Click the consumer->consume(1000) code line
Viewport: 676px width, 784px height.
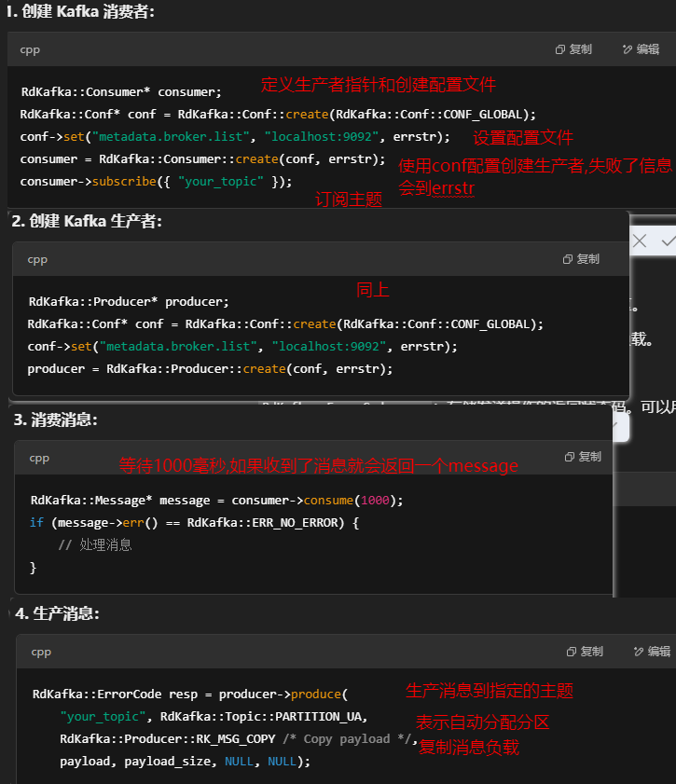click(216, 501)
